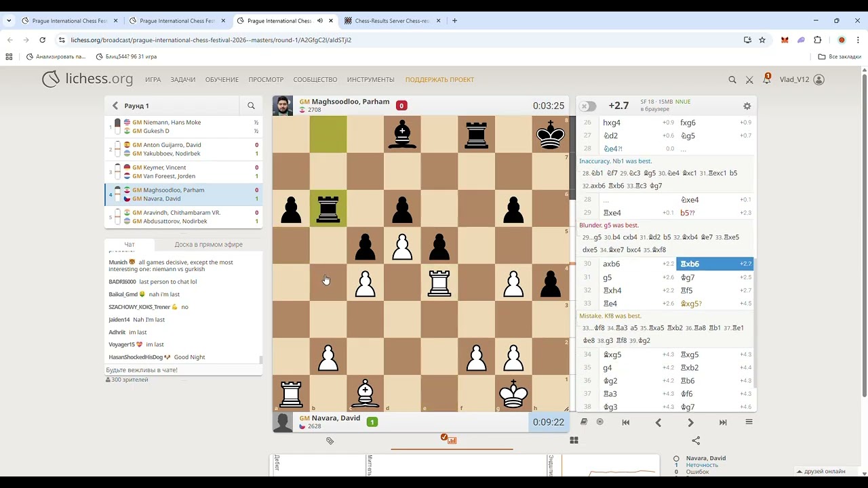Open practice with computer target icon
Image resolution: width=868 pixels, height=488 pixels.
pos(600,422)
